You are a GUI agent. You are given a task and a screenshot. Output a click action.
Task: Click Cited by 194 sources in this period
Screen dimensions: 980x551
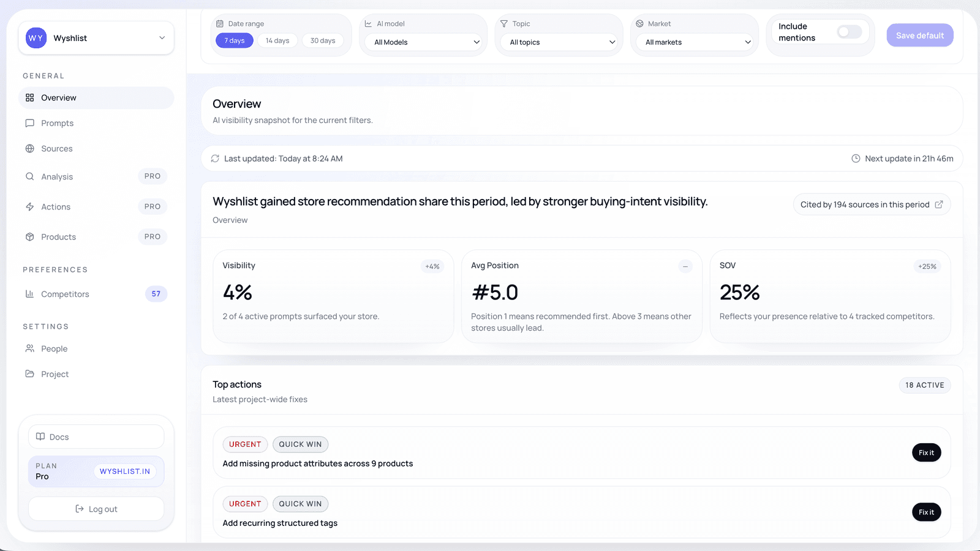pyautogui.click(x=872, y=204)
